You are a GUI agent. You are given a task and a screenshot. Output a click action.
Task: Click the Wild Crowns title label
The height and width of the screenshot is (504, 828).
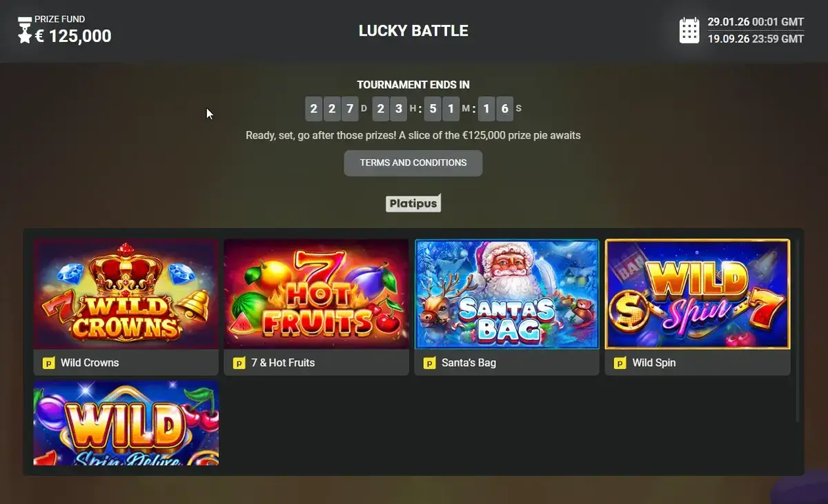(x=90, y=363)
